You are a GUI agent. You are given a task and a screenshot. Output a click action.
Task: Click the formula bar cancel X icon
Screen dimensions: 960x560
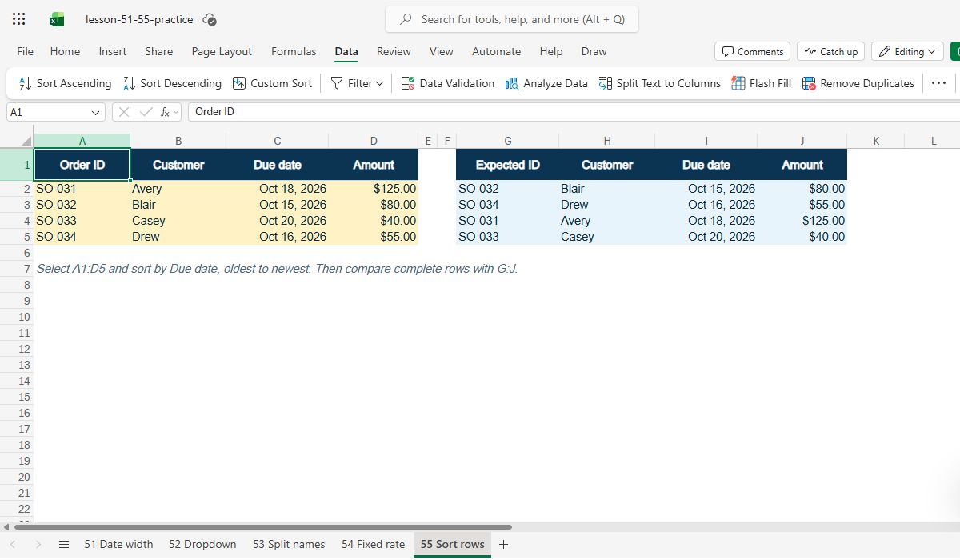coord(124,112)
